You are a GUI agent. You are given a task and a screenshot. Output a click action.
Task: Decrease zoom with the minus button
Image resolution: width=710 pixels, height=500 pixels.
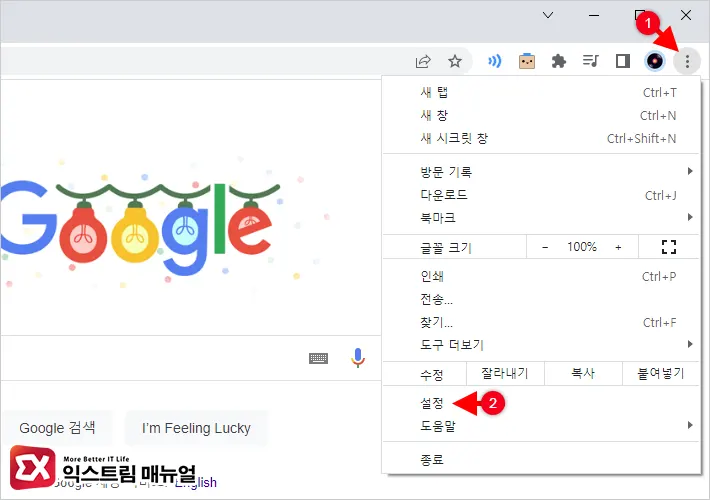click(x=545, y=247)
